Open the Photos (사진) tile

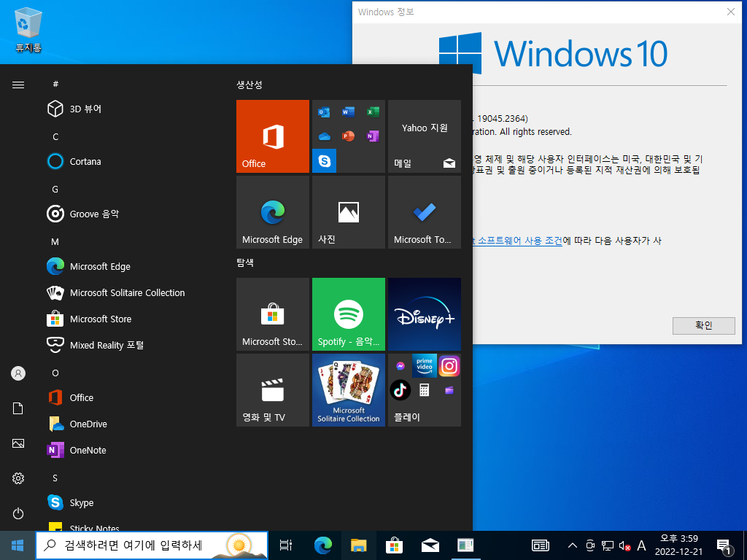(348, 212)
